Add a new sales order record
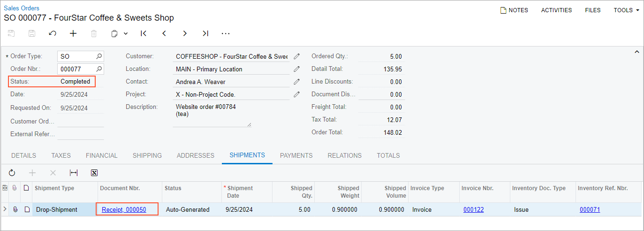Screen dimensions: 644x231 tap(73, 33)
